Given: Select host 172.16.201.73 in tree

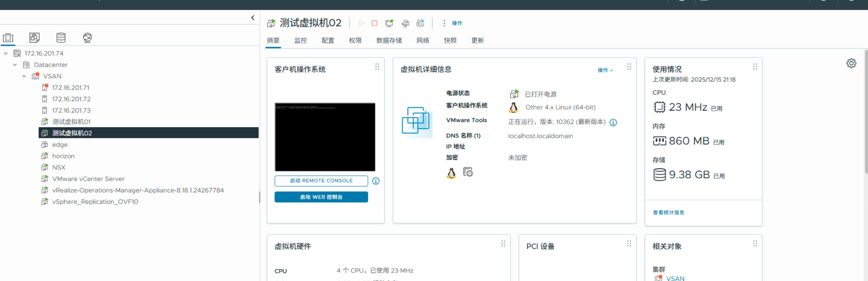Looking at the screenshot, I should pos(71,111).
